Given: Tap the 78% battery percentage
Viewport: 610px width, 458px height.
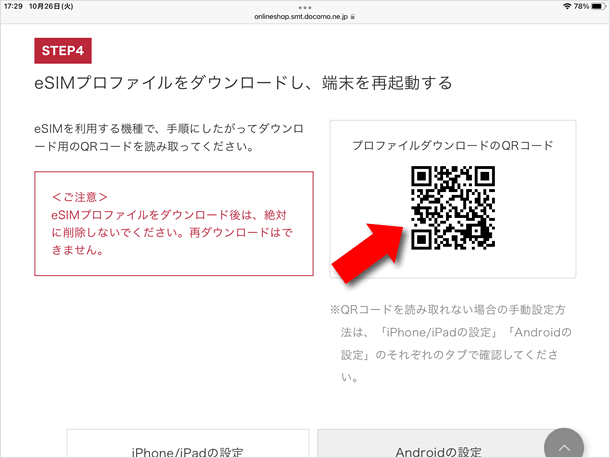Looking at the screenshot, I should point(581,6).
